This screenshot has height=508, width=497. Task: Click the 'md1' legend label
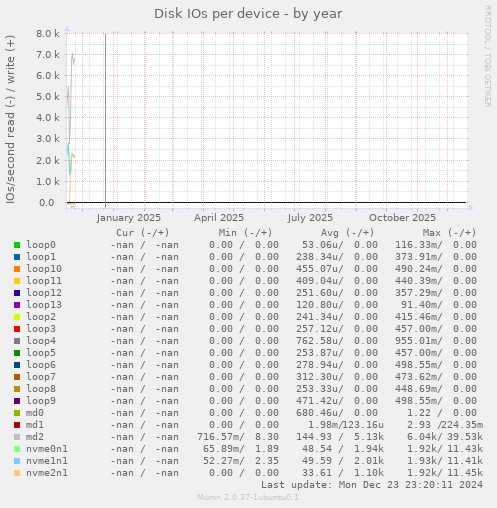[35, 425]
